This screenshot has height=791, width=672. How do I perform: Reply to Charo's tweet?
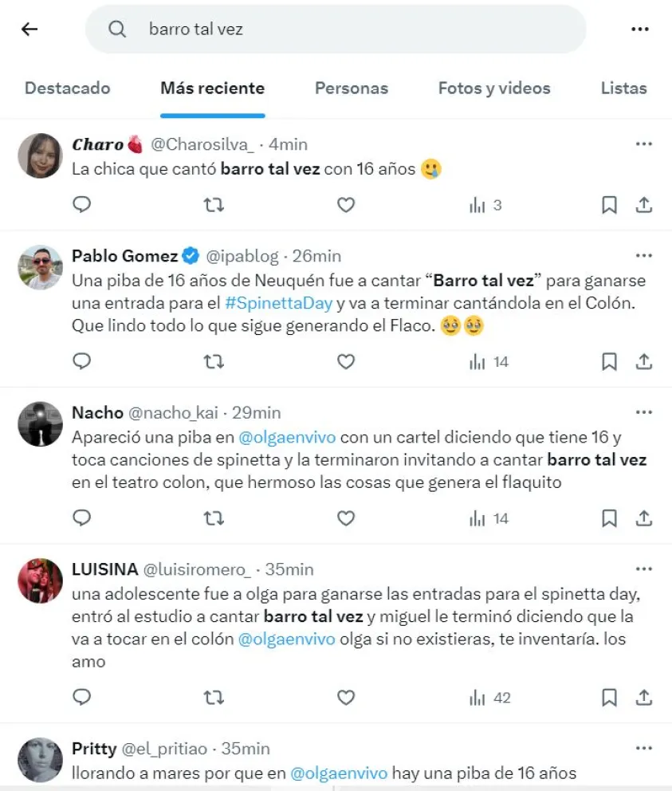click(x=82, y=205)
